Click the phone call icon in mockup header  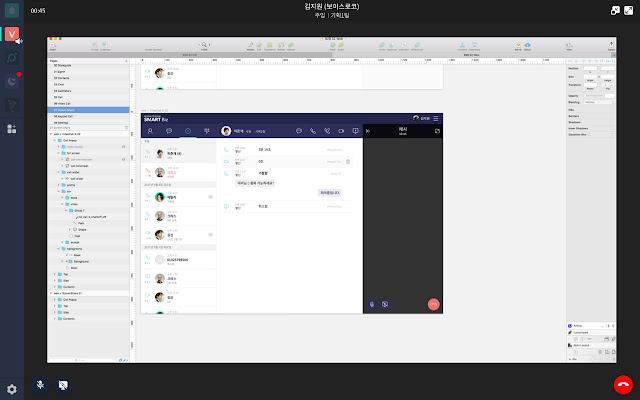[x=313, y=131]
